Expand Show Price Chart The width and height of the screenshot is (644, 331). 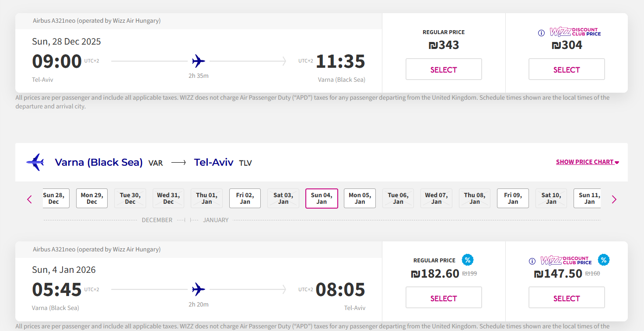pos(587,162)
